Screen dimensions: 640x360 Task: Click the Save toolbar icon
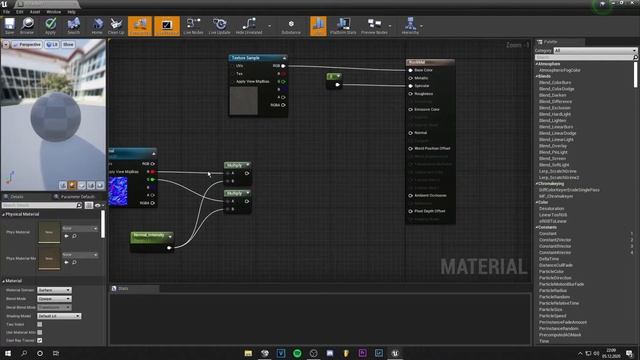(x=9, y=26)
